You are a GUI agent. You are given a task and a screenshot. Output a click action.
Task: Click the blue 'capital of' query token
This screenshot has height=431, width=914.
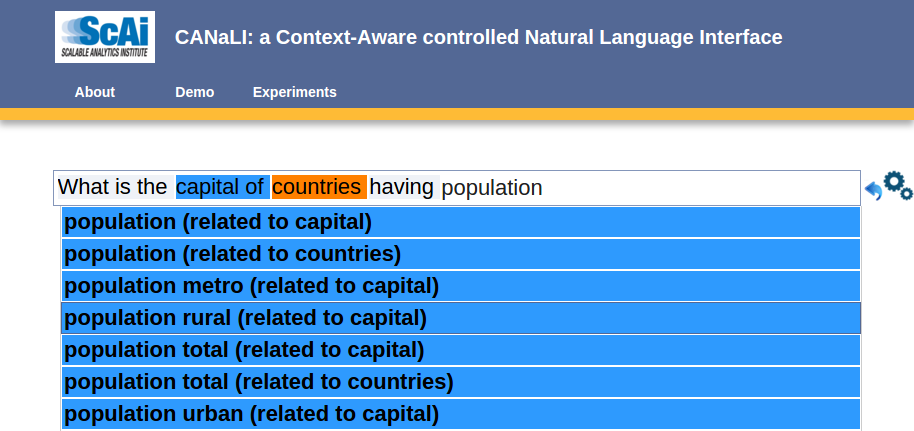[x=220, y=187]
